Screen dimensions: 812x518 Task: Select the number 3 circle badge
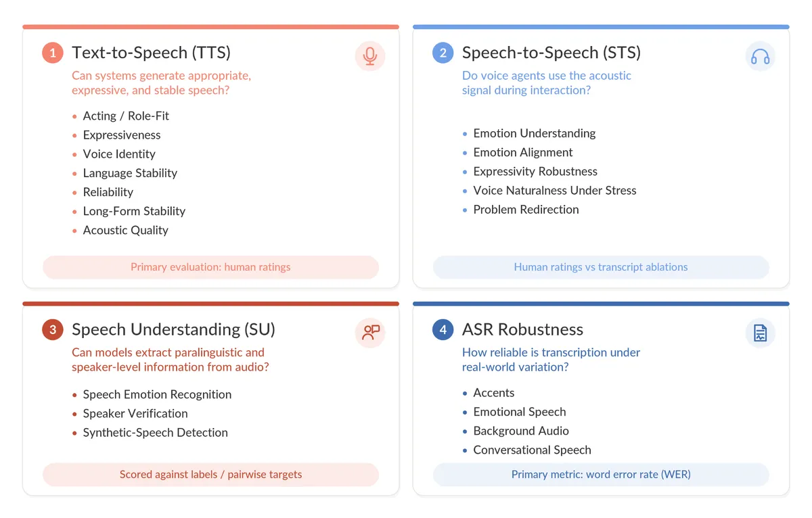tap(53, 329)
